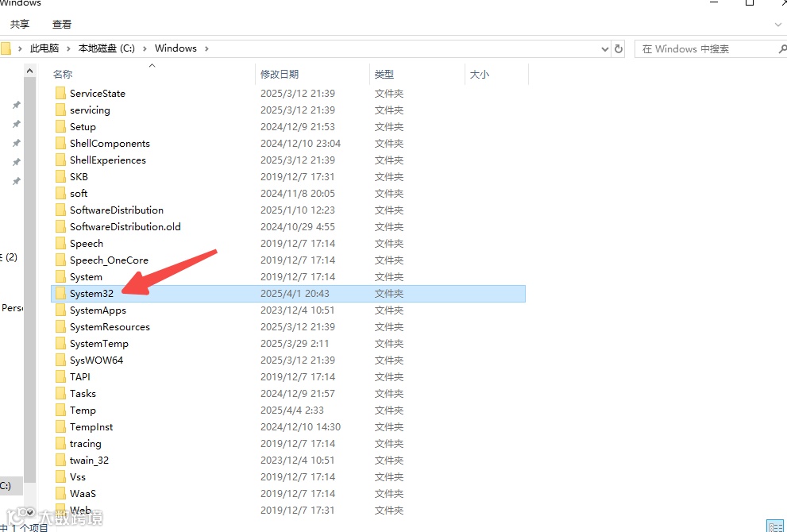Select the tracing folder name

pyautogui.click(x=85, y=444)
